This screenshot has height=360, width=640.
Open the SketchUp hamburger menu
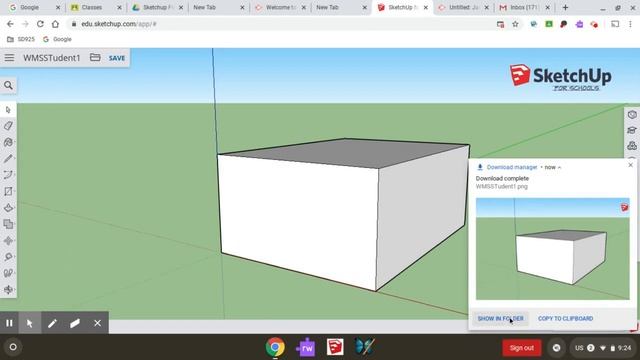point(9,58)
